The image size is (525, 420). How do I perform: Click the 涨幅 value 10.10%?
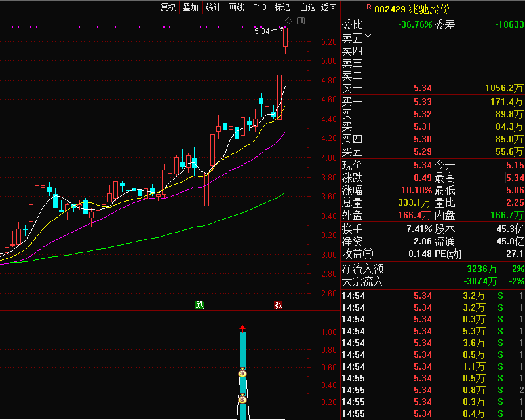point(417,190)
